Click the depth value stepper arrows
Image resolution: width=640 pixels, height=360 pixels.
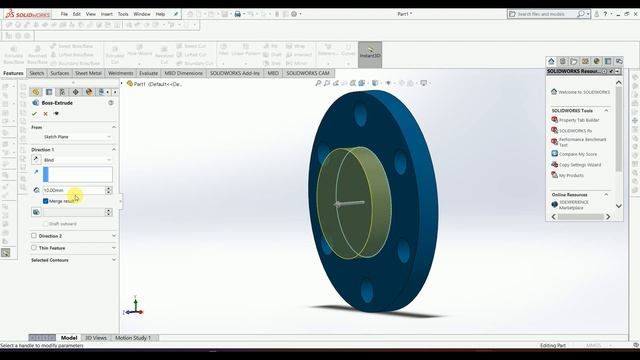click(109, 190)
